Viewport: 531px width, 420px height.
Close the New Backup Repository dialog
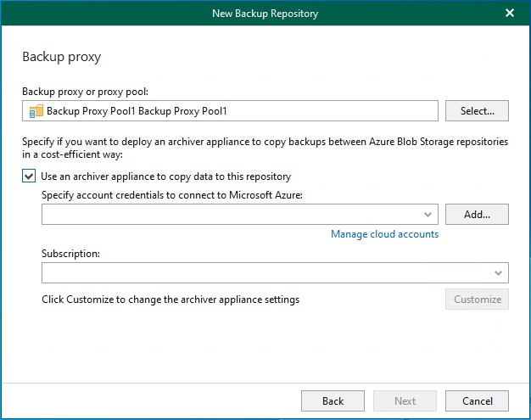509,13
